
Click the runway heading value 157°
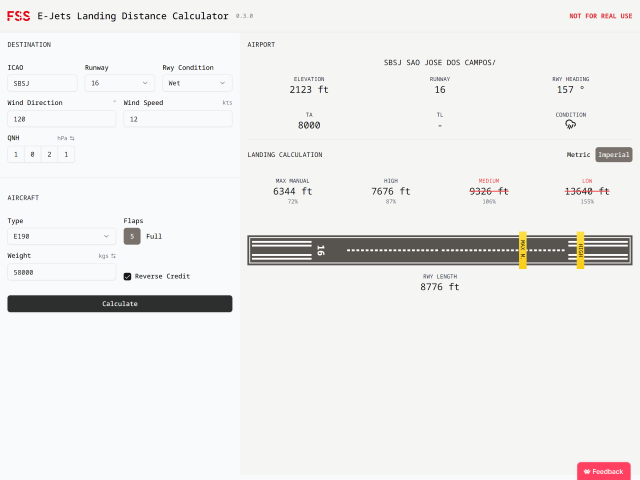[x=570, y=90]
